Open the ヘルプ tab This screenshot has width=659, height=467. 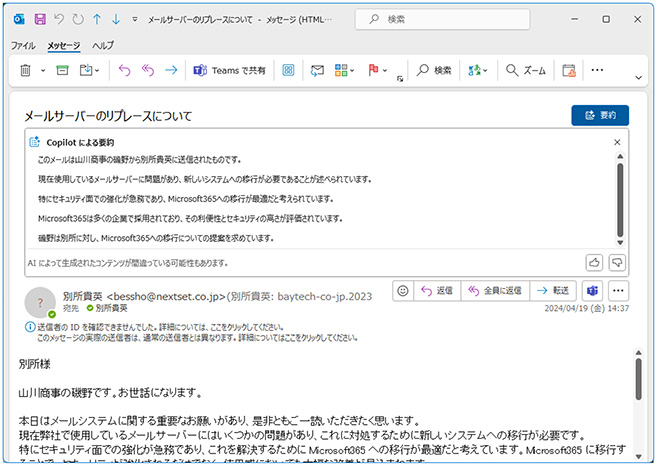pos(103,45)
